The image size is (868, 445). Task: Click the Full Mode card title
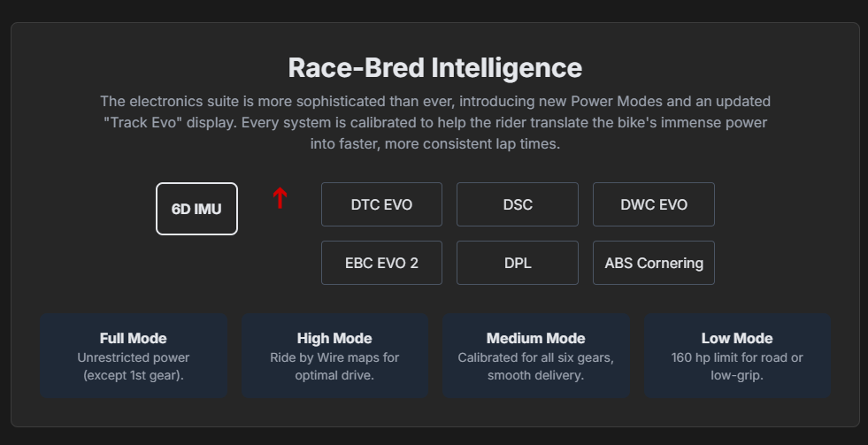tap(134, 338)
